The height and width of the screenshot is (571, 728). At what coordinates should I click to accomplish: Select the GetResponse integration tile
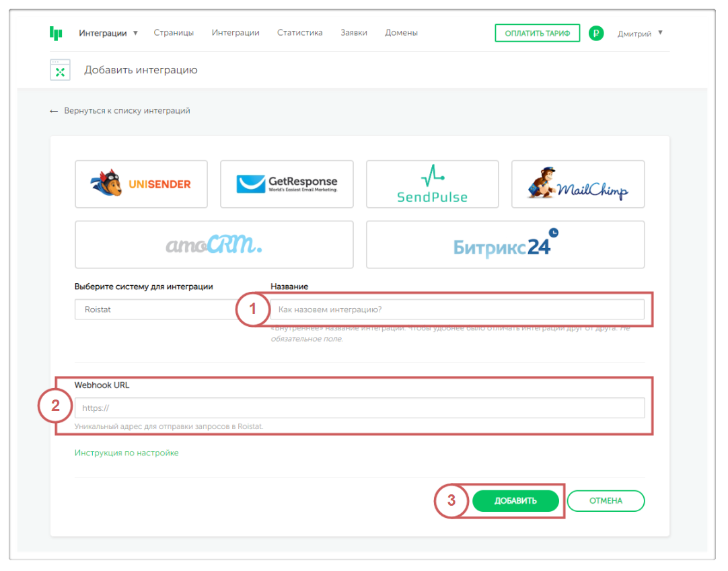point(287,184)
